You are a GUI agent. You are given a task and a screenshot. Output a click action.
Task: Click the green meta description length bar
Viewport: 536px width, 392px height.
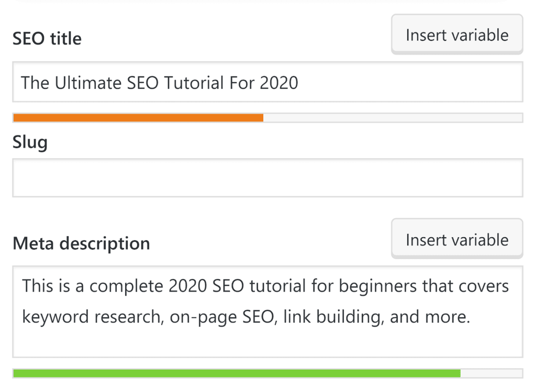click(x=237, y=373)
